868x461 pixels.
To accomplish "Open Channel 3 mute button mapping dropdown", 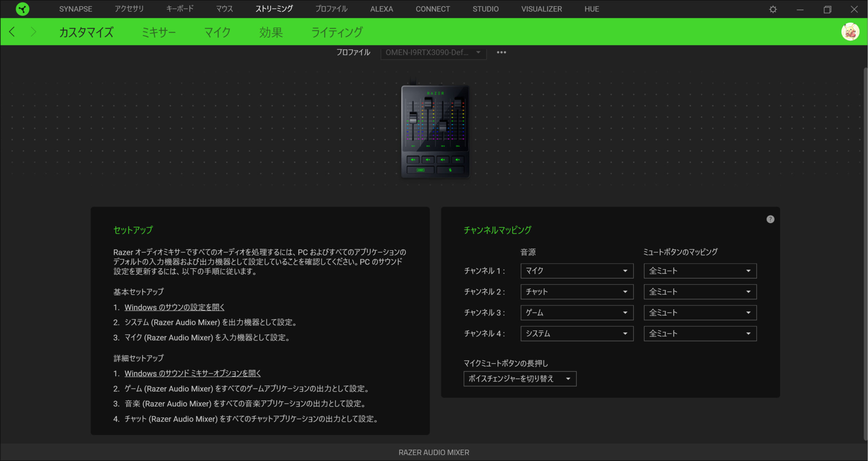I will (700, 313).
